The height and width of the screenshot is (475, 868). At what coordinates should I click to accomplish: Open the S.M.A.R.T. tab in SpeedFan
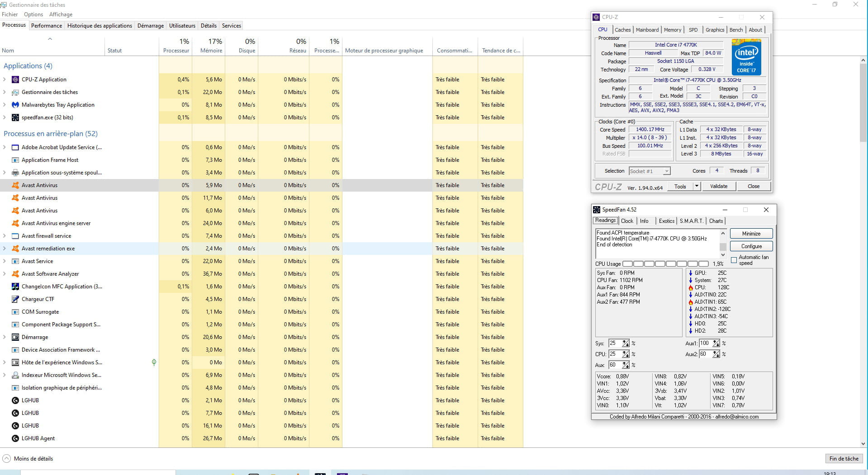[691, 221]
